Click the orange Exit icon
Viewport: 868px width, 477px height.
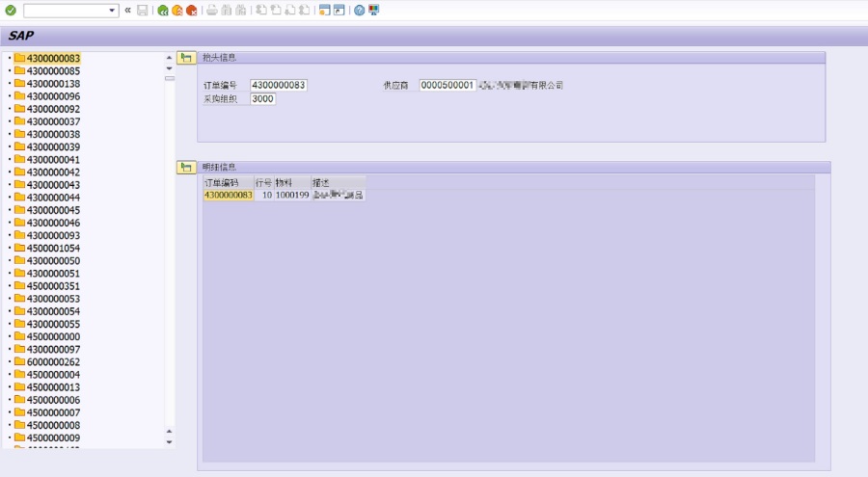point(177,11)
